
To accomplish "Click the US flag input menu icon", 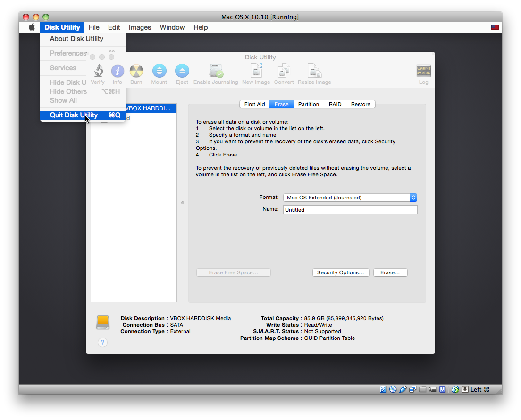I will [x=495, y=27].
